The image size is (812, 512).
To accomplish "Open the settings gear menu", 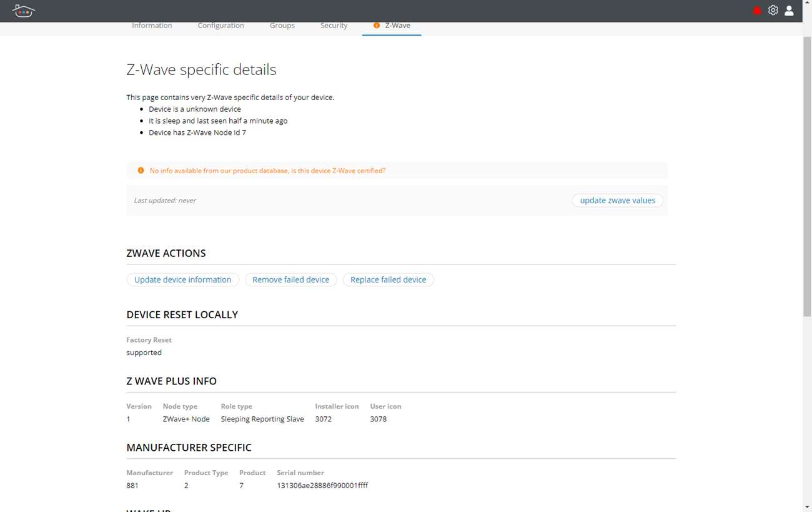I will 773,11.
